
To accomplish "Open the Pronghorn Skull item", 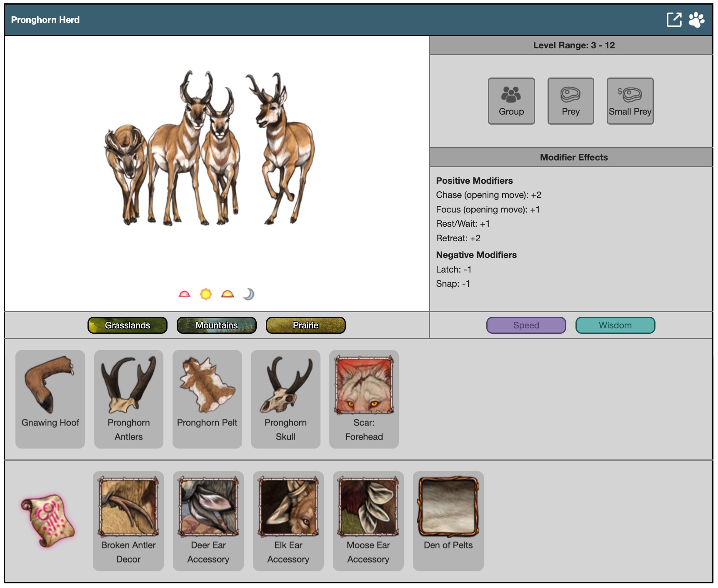I will click(x=285, y=399).
